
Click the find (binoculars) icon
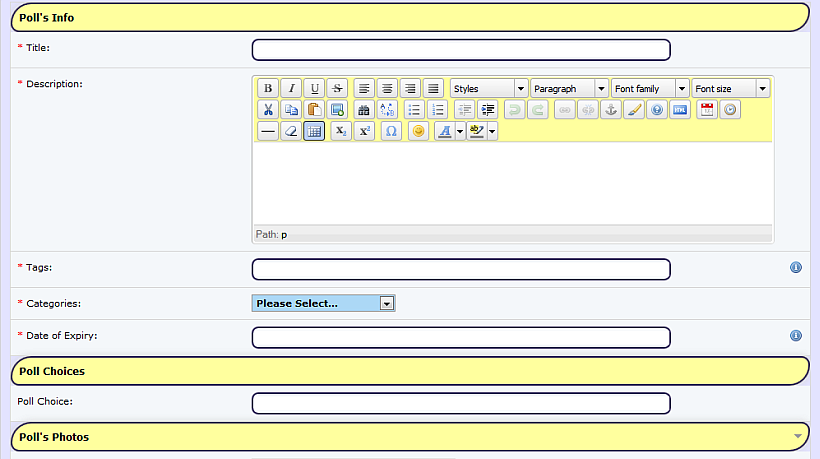[x=364, y=110]
